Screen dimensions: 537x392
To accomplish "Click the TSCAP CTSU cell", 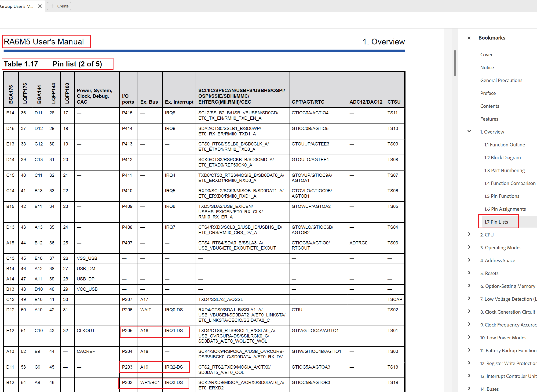I will click(x=395, y=299).
